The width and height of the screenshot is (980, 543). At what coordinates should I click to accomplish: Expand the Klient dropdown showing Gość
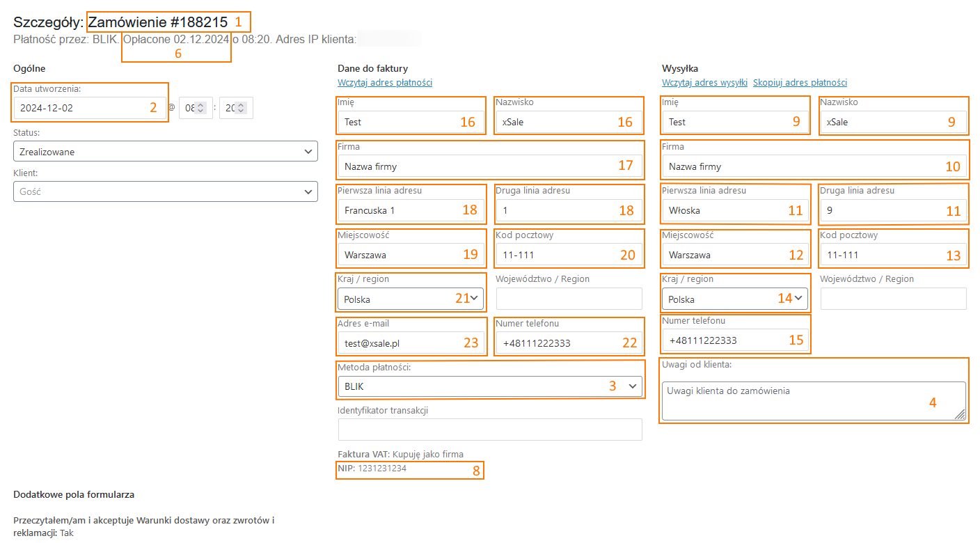tap(165, 191)
